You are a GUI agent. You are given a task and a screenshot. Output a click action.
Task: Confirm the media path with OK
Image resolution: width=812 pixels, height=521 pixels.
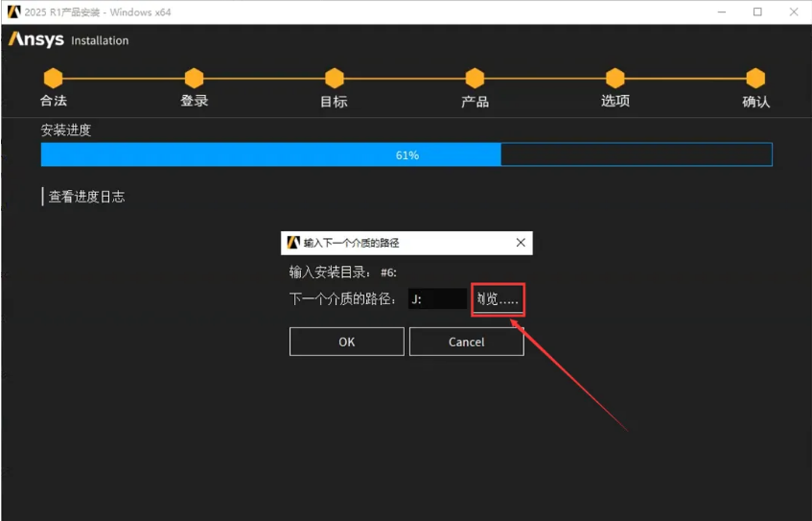[x=346, y=342]
